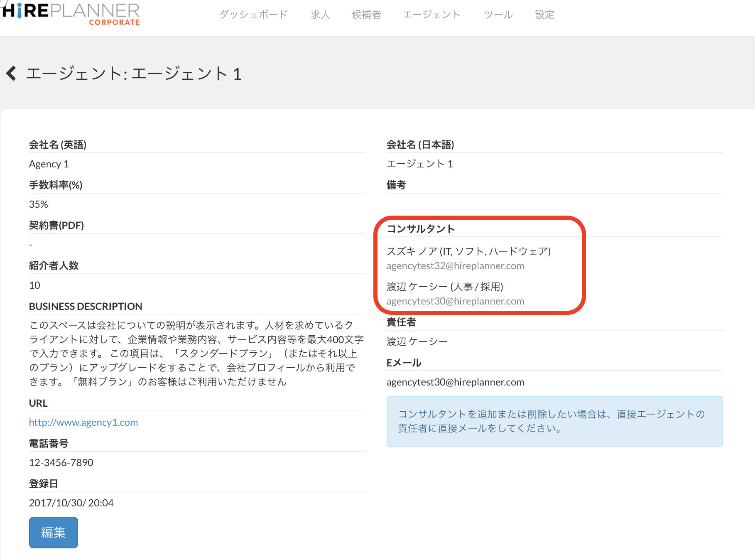Click the page title エージェント: エージェント 1
Screen dimensions: 755x560
134,74
